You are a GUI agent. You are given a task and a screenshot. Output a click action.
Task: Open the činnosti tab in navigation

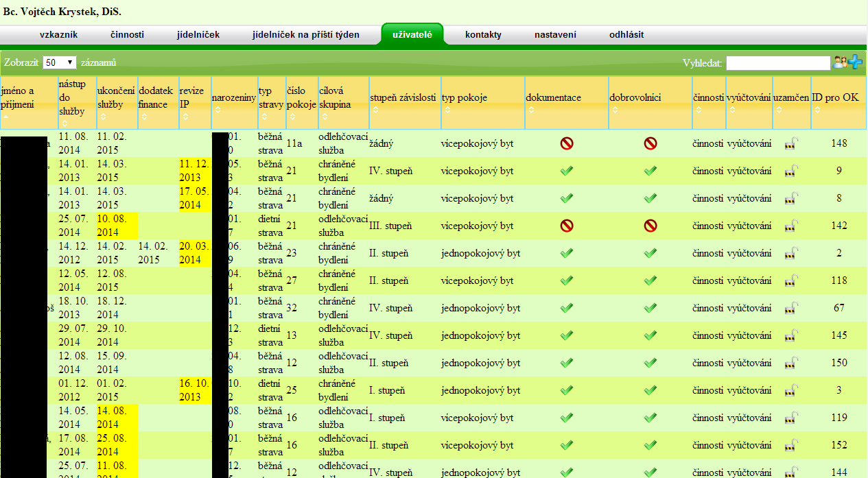click(x=127, y=35)
